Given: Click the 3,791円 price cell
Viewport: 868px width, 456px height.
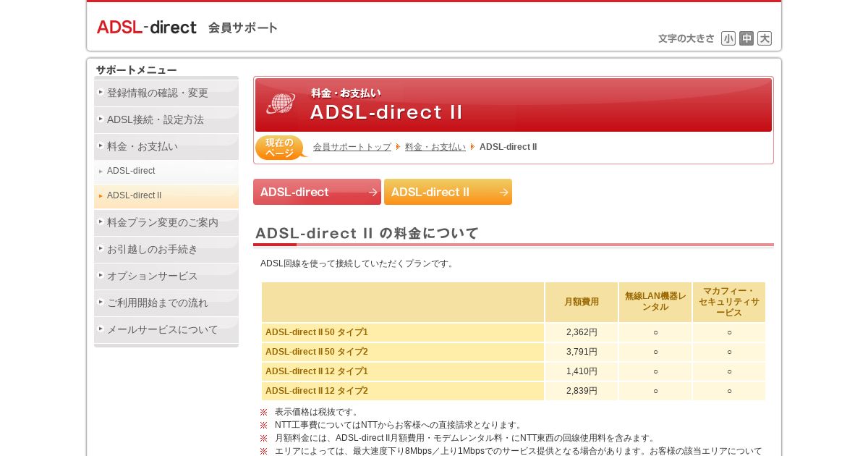Looking at the screenshot, I should pos(582,352).
